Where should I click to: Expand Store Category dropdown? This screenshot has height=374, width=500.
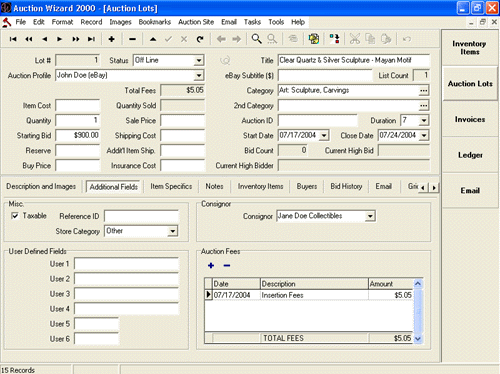tap(173, 231)
